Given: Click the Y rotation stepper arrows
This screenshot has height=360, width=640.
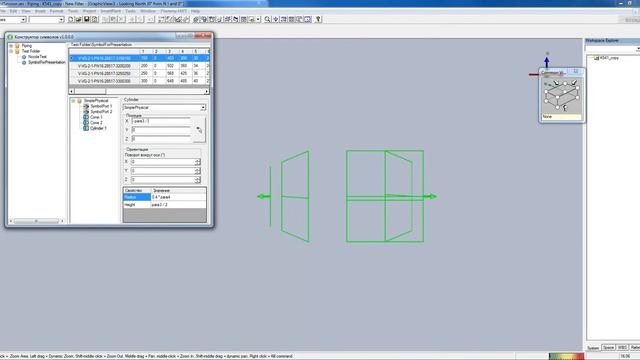Looking at the screenshot, I should click(198, 171).
